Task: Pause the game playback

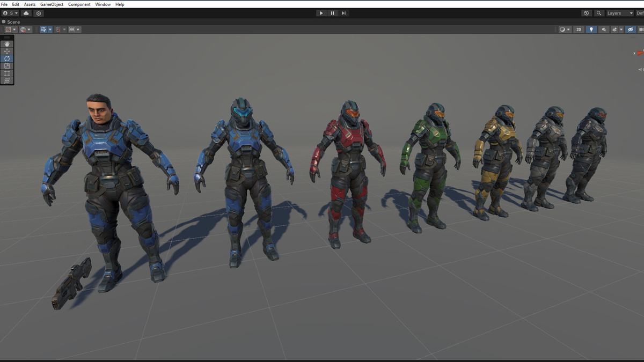Action: click(333, 13)
